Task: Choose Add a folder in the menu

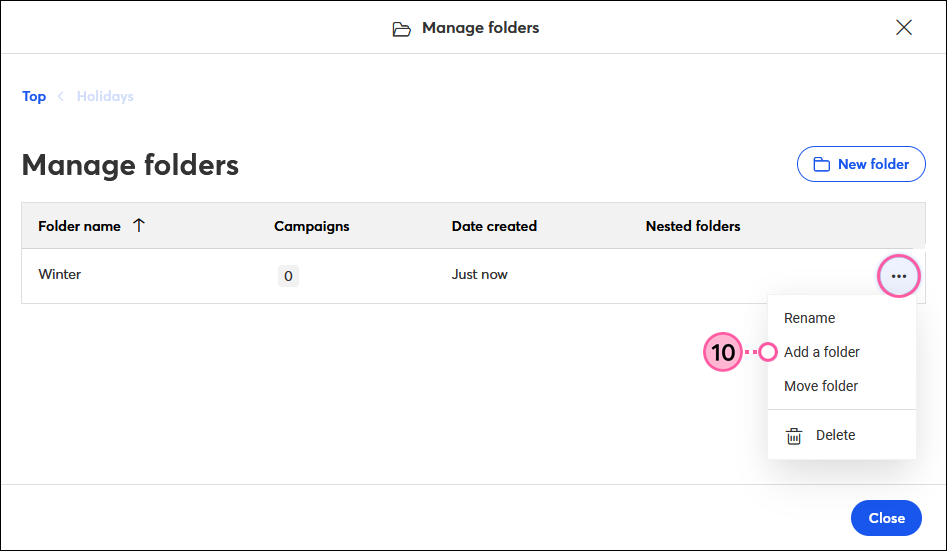Action: coord(821,352)
